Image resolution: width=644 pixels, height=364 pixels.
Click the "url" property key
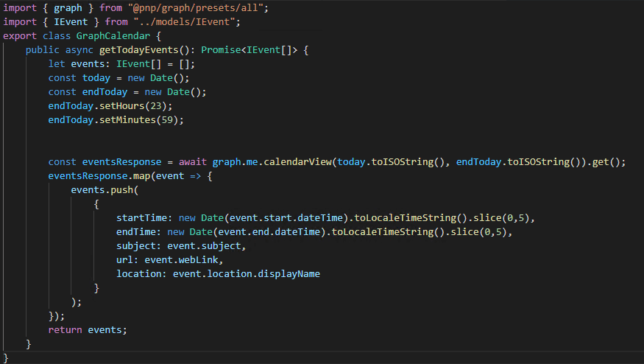[x=124, y=259]
